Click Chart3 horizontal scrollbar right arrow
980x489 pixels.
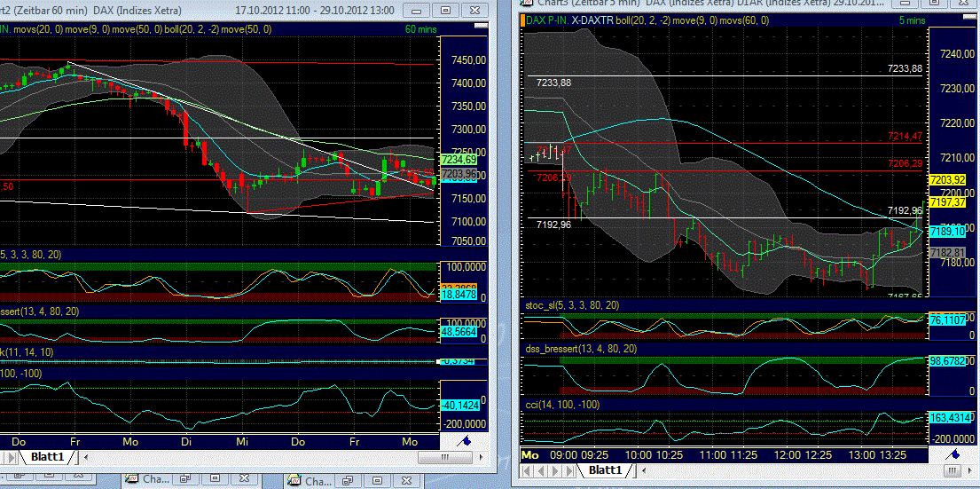click(x=970, y=470)
